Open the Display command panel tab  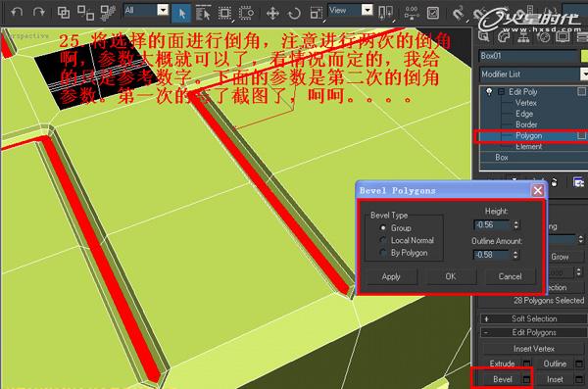coord(563,36)
